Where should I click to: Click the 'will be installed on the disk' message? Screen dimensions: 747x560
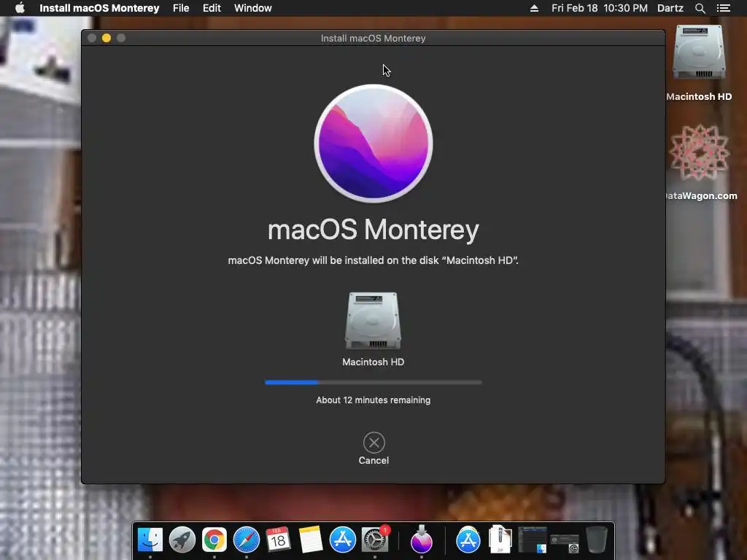[373, 260]
